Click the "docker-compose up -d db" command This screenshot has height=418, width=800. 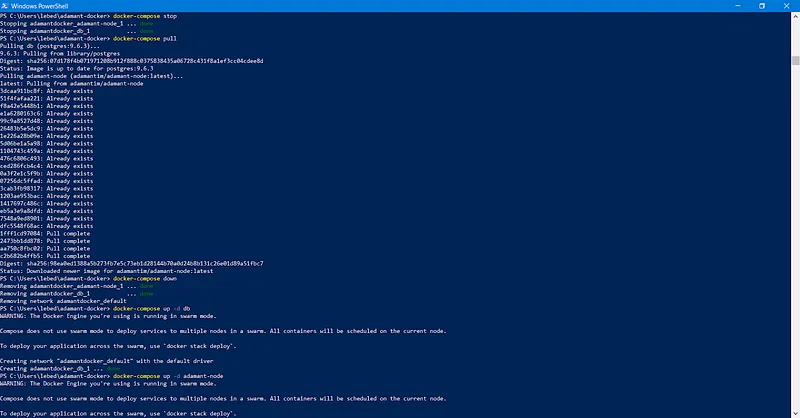click(x=152, y=308)
